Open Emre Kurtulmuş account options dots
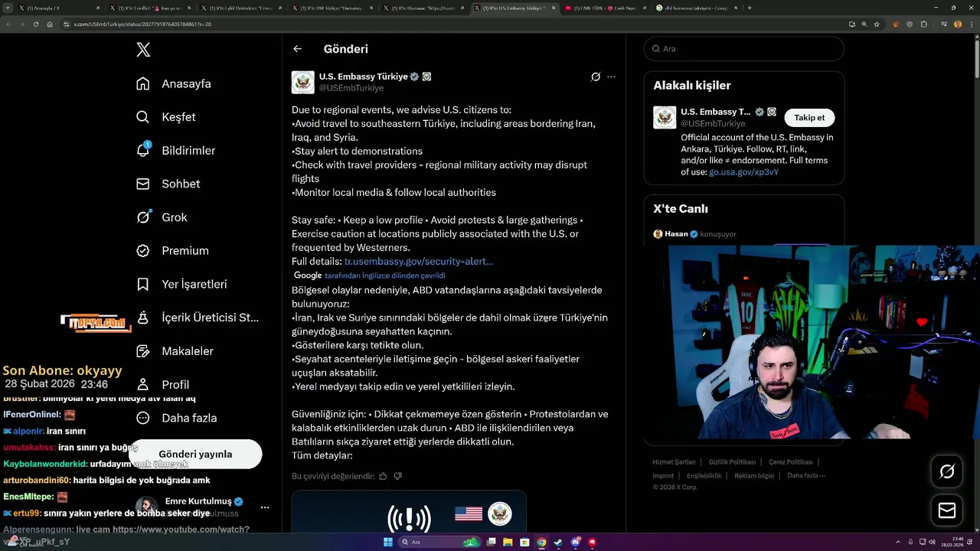The image size is (980, 551). pyautogui.click(x=265, y=507)
